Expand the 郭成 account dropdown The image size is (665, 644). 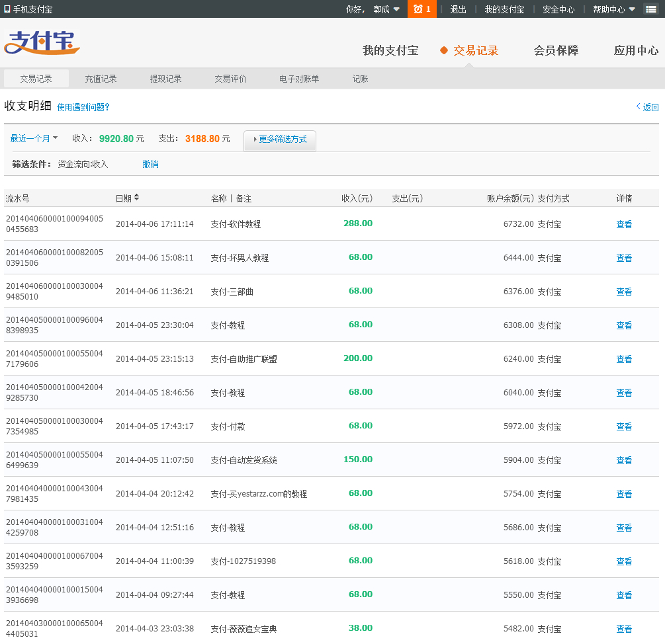pyautogui.click(x=386, y=9)
